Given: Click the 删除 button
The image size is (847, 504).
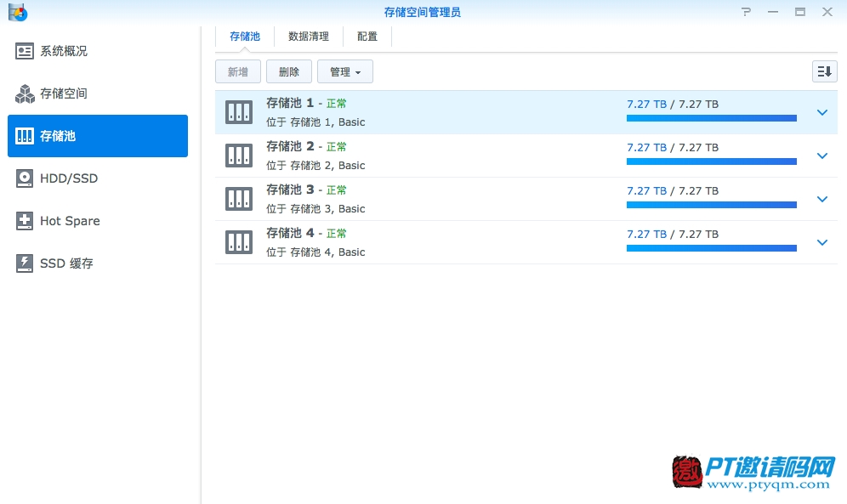Looking at the screenshot, I should 289,72.
